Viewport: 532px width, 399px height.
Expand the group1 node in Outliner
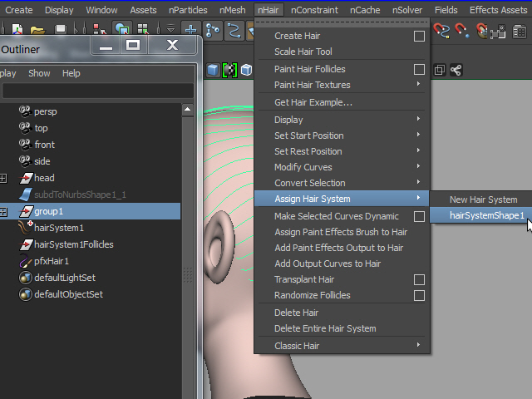pyautogui.click(x=3, y=212)
